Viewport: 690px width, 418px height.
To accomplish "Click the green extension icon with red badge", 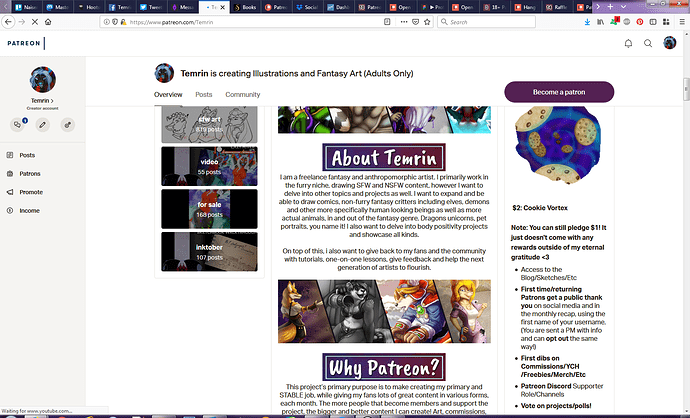I will click(x=614, y=22).
